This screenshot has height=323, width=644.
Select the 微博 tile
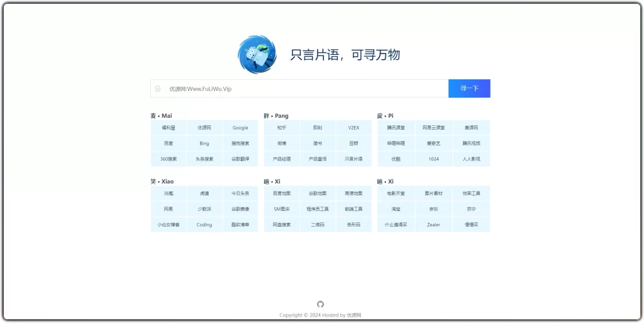(x=282, y=144)
